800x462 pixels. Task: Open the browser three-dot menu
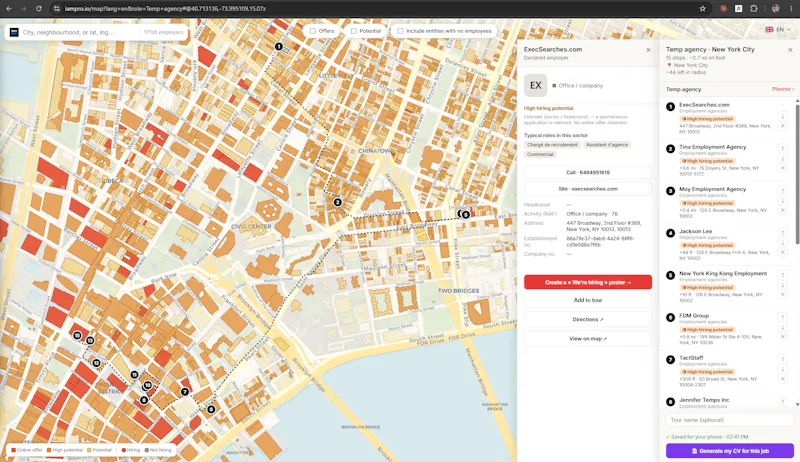(791, 9)
